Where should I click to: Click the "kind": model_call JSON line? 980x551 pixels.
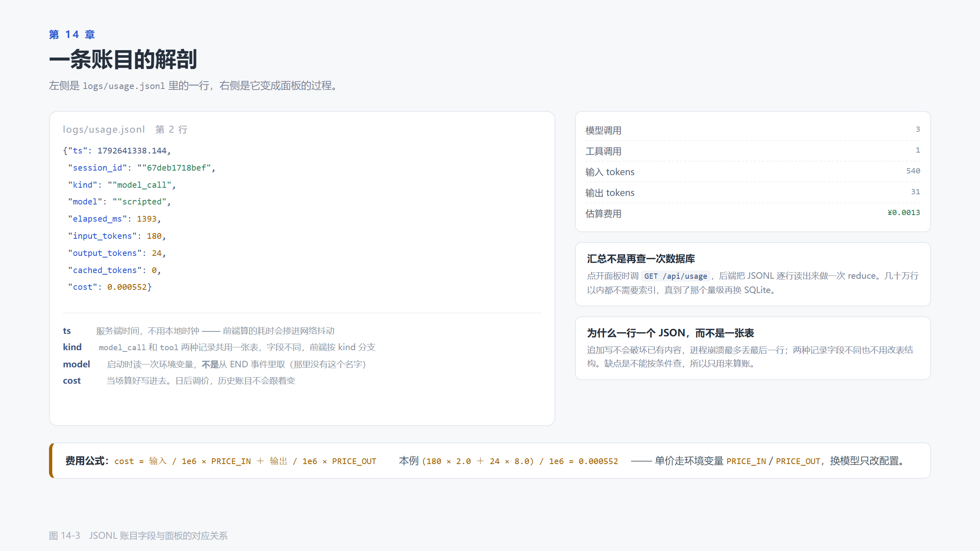click(122, 185)
